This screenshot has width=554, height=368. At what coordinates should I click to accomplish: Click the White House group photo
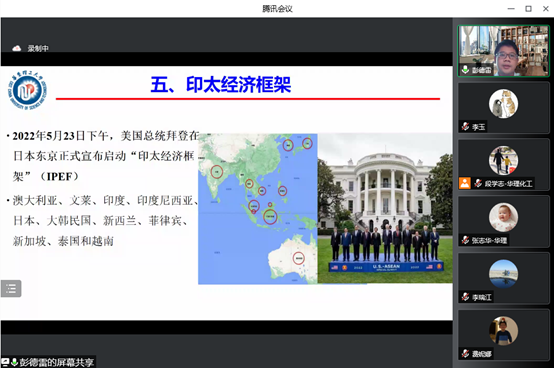pyautogui.click(x=385, y=208)
